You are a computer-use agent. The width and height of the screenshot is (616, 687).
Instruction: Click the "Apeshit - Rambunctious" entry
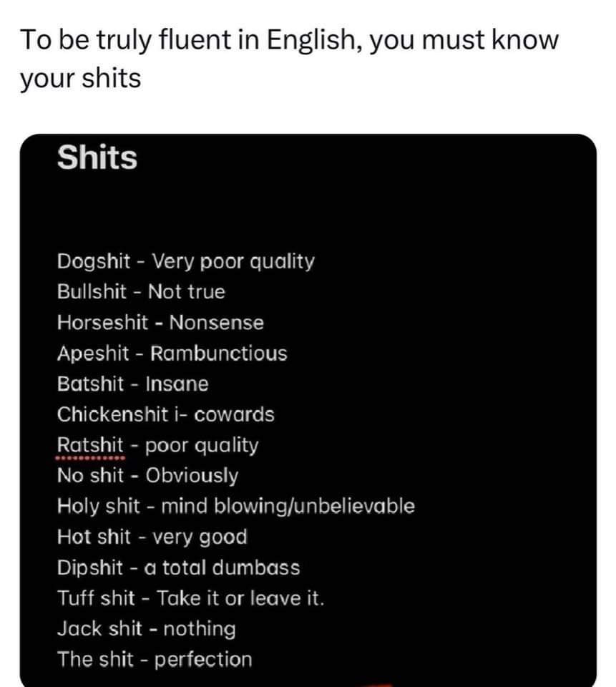coord(172,354)
